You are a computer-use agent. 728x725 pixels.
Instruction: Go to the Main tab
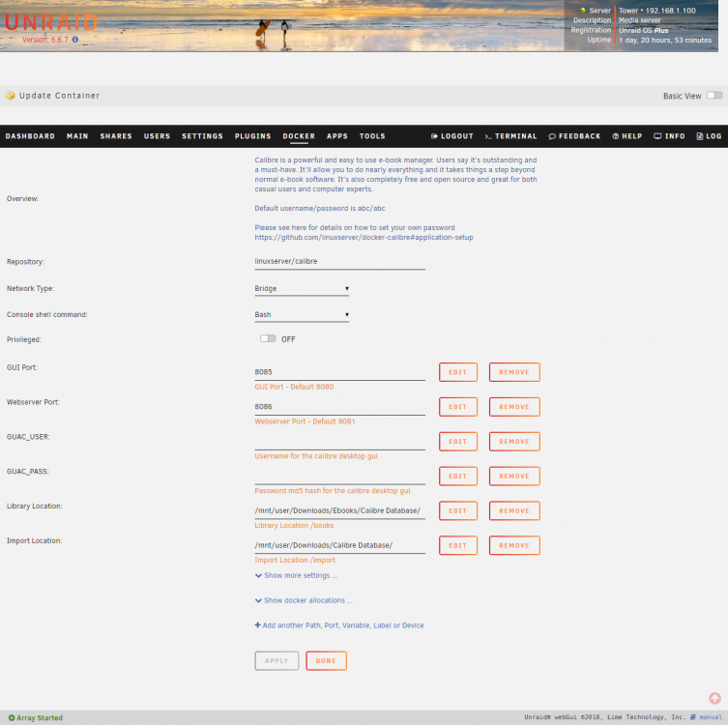77,136
